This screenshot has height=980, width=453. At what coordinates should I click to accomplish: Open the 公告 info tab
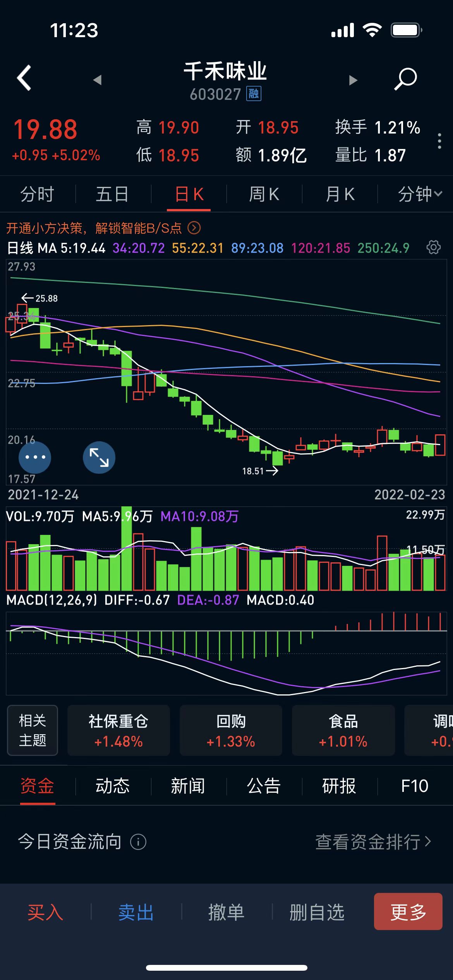tap(264, 786)
